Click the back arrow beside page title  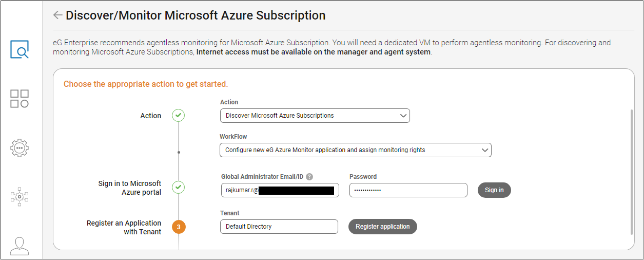pyautogui.click(x=57, y=15)
